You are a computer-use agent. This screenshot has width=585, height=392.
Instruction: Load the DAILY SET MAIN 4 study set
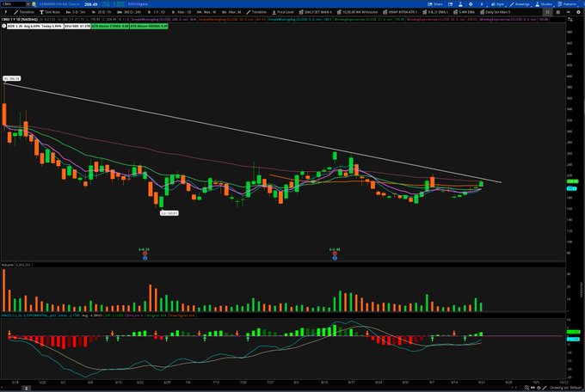point(315,12)
